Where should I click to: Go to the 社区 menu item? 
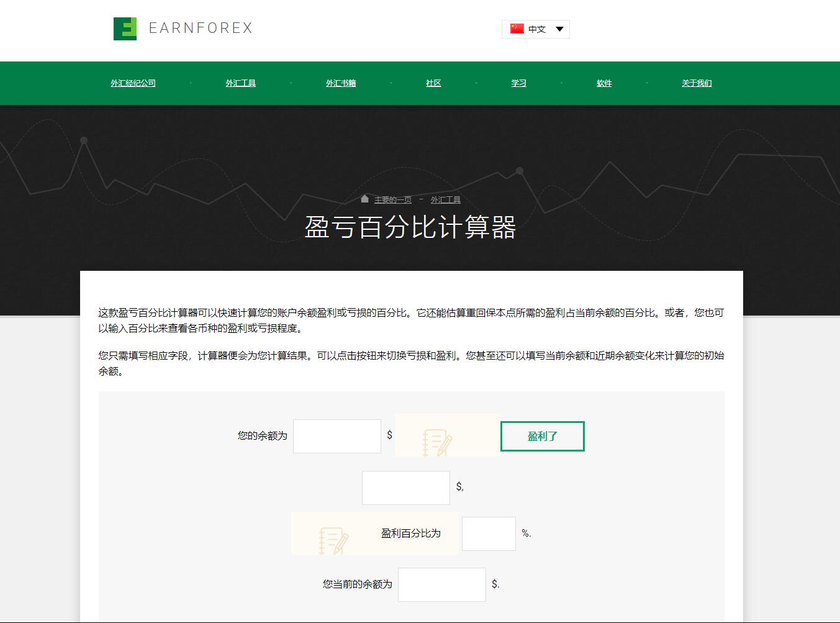coord(433,83)
